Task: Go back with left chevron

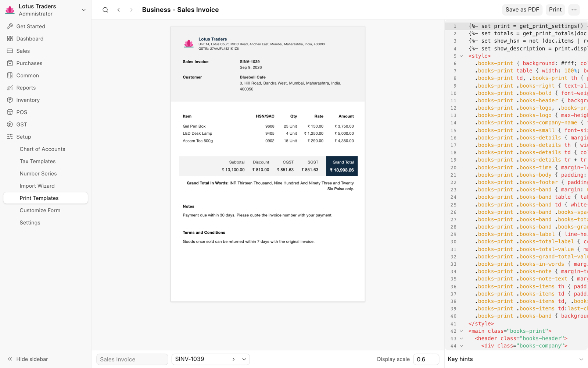Action: tap(118, 10)
